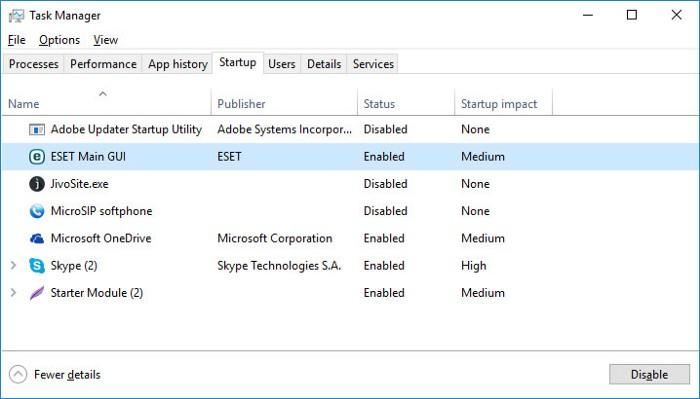Viewport: 700px width, 399px height.
Task: Expand the Skype (2) group
Action: coord(13,266)
